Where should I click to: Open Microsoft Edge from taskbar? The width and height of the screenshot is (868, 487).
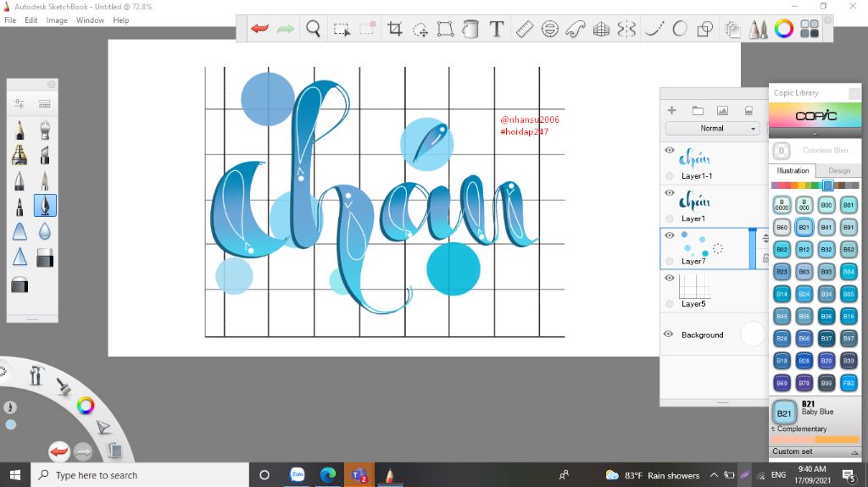tap(328, 475)
